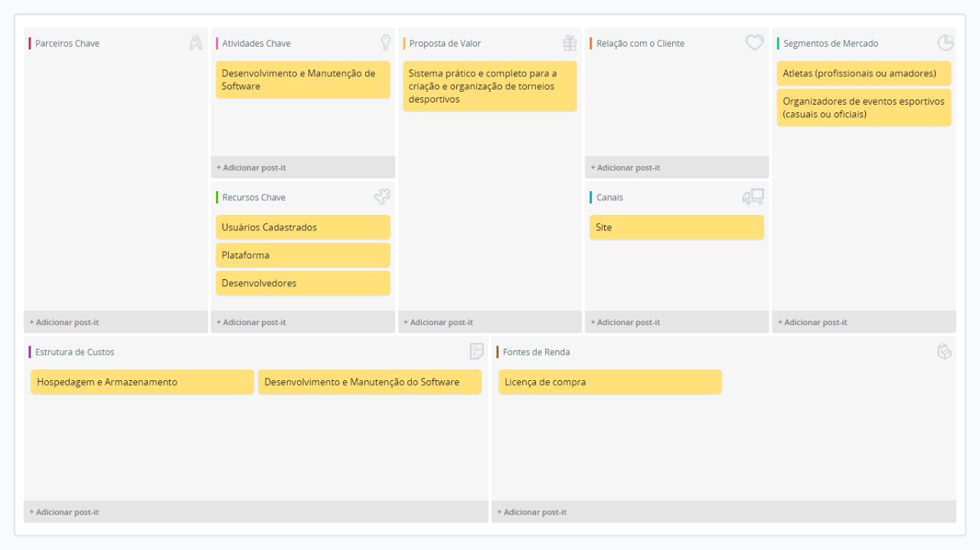Click the Canais delivery truck icon

click(753, 197)
